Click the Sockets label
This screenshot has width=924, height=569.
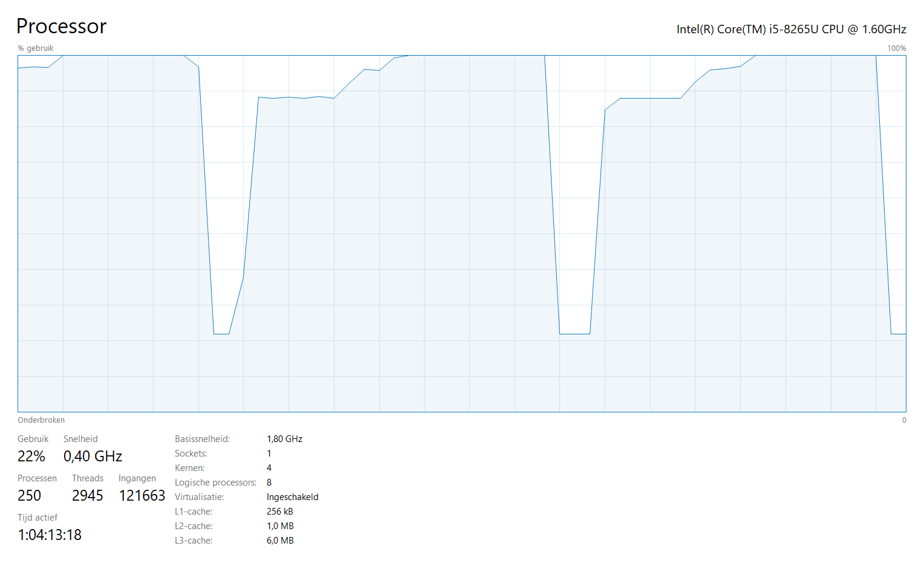coord(191,454)
